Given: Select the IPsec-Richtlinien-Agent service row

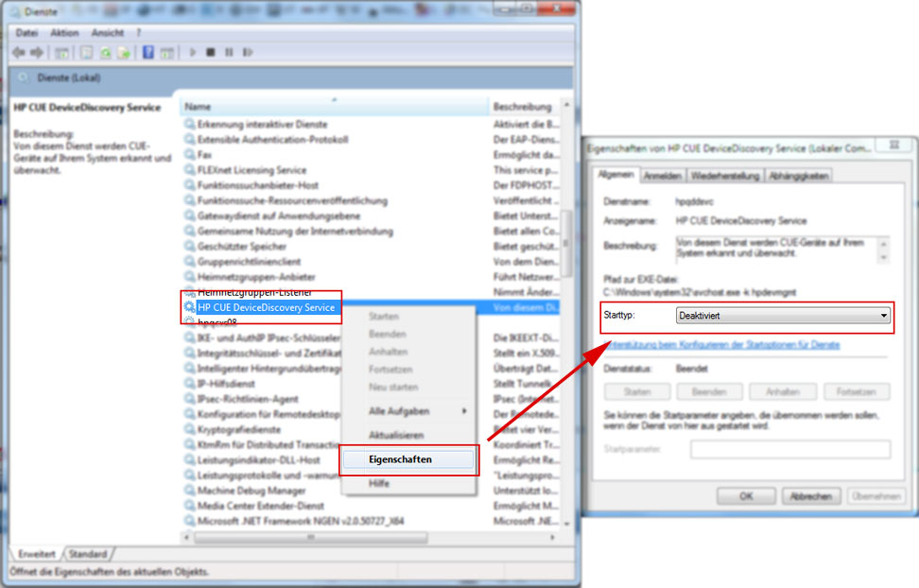Looking at the screenshot, I should click(x=261, y=398).
